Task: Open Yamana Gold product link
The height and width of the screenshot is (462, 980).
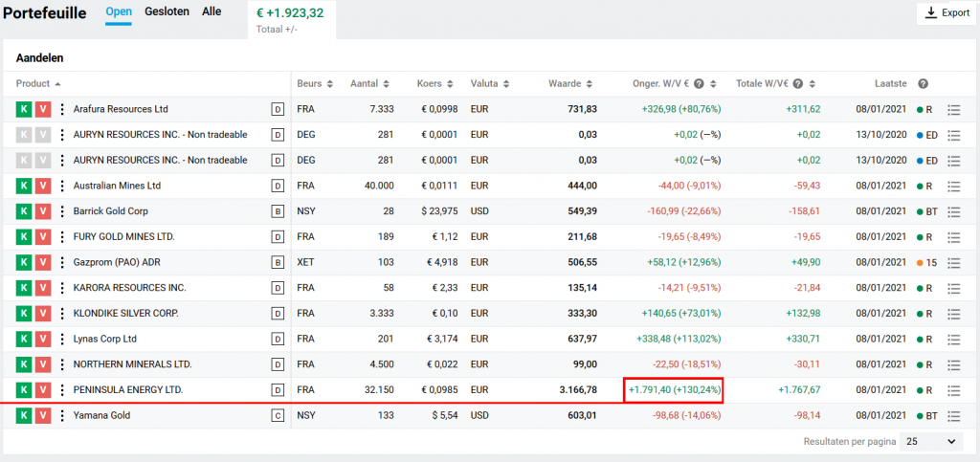Action: (101, 416)
